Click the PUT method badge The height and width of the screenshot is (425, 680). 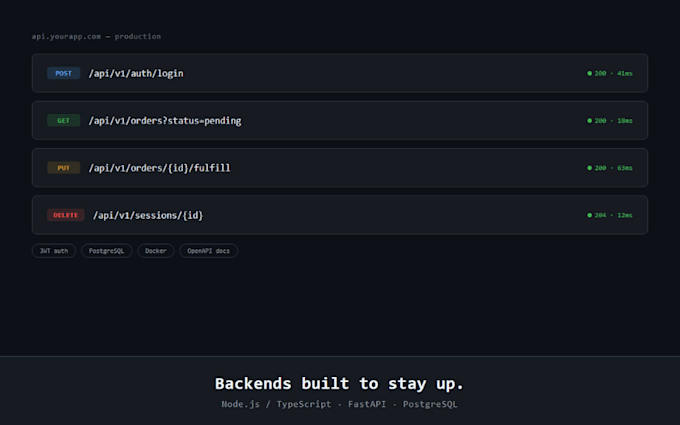tap(63, 168)
